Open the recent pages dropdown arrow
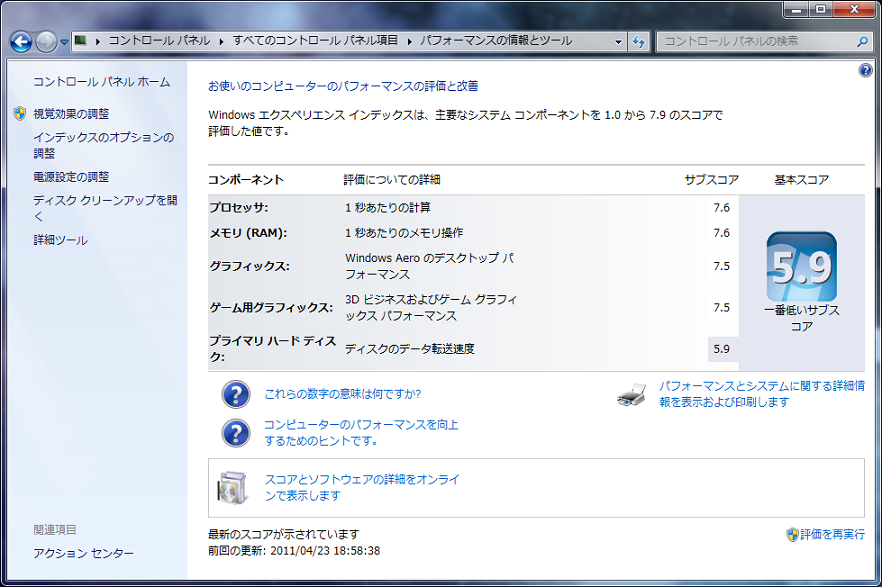 coord(64,42)
